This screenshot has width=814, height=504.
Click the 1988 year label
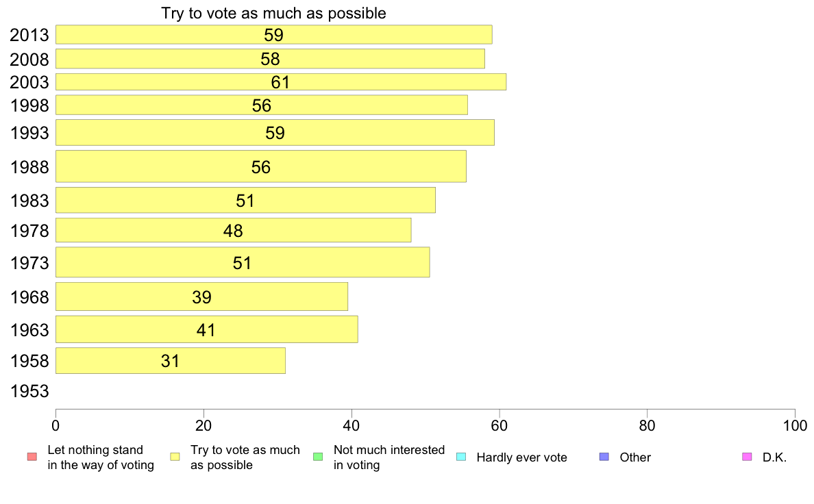29,167
